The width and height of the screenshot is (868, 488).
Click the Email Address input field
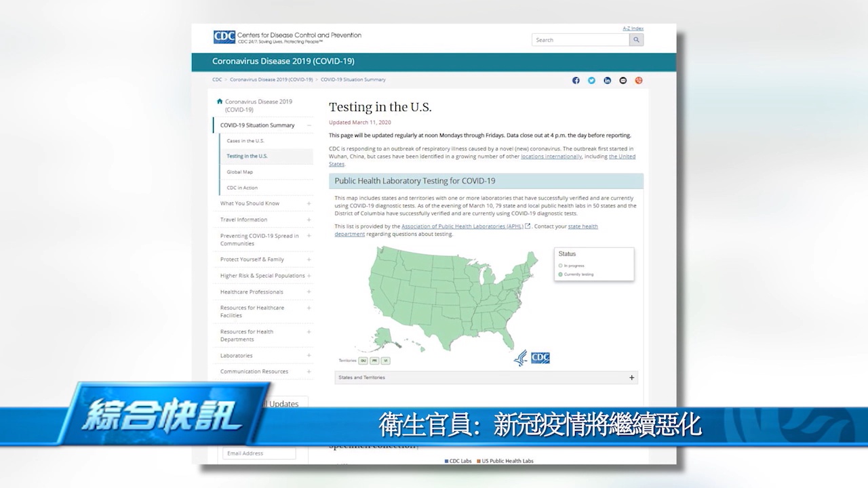pyautogui.click(x=259, y=453)
